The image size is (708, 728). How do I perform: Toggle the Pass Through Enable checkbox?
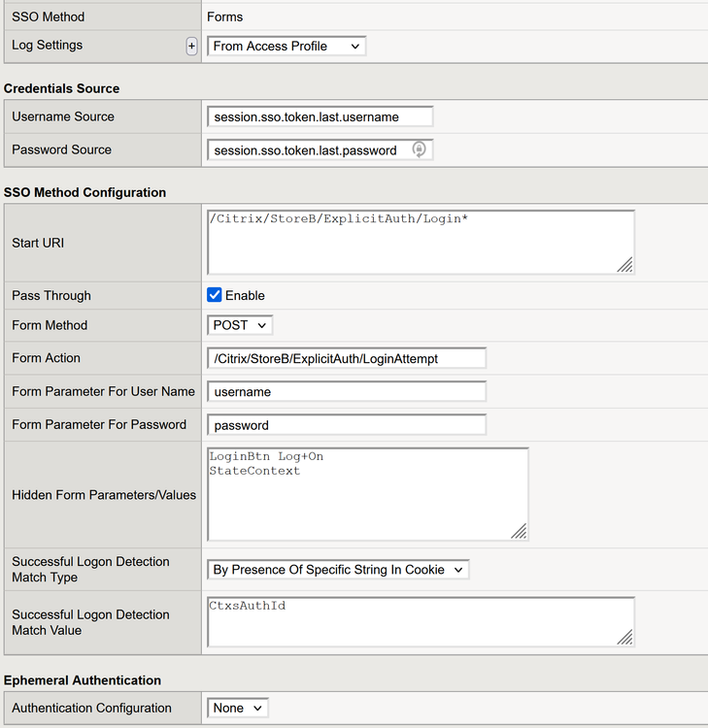(215, 295)
